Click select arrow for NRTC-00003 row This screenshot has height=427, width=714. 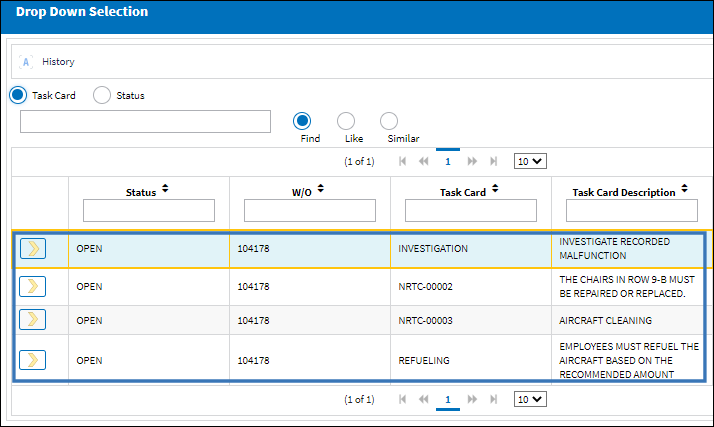click(x=33, y=320)
